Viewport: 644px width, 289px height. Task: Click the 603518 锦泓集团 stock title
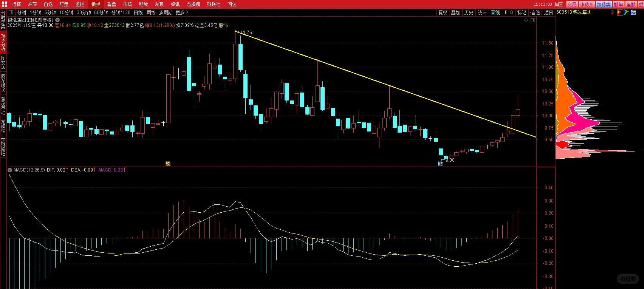(574, 12)
